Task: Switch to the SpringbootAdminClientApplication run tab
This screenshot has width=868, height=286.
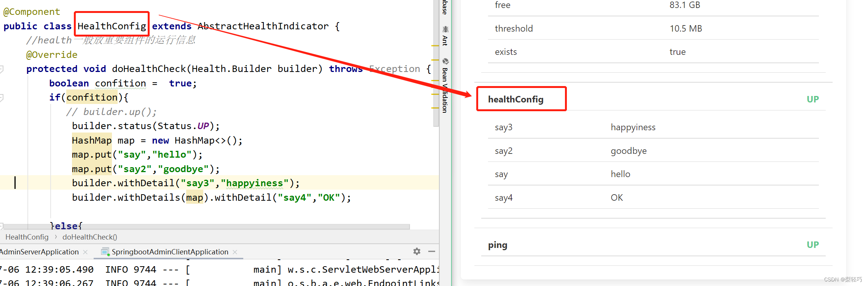Action: click(170, 252)
